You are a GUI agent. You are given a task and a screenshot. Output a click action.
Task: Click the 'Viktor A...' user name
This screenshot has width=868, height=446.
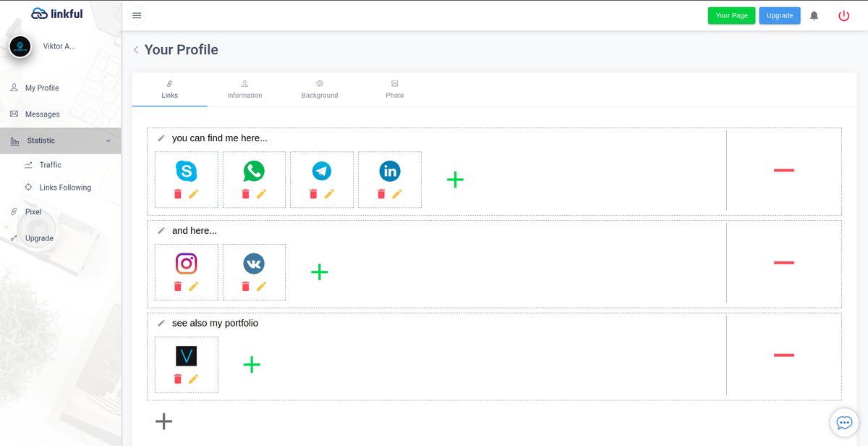[59, 46]
